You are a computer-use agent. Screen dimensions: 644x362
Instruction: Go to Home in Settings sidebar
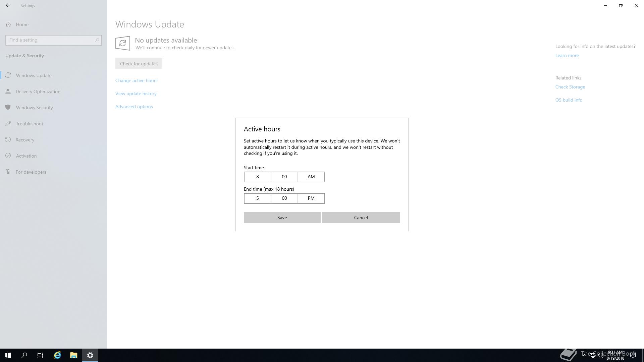(x=54, y=24)
